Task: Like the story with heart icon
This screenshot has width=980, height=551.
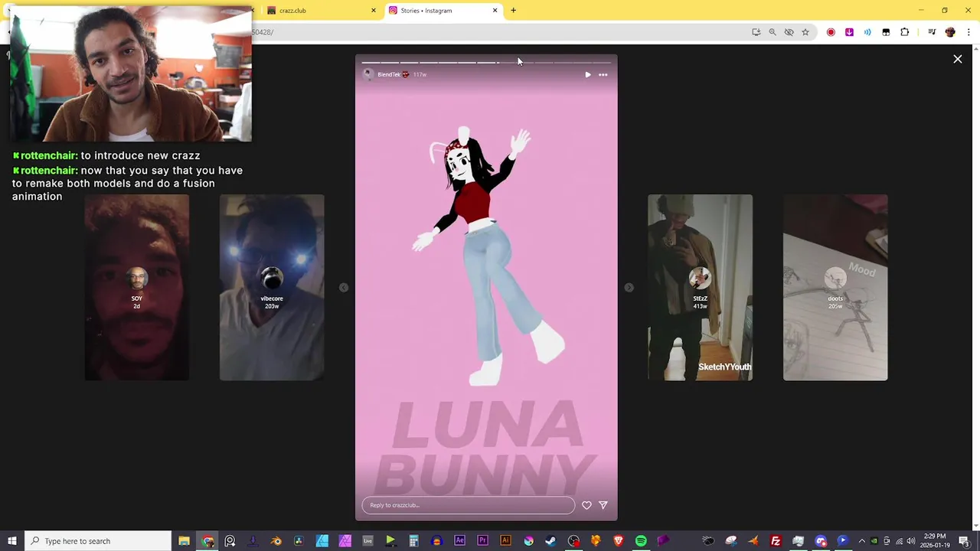Action: tap(586, 505)
